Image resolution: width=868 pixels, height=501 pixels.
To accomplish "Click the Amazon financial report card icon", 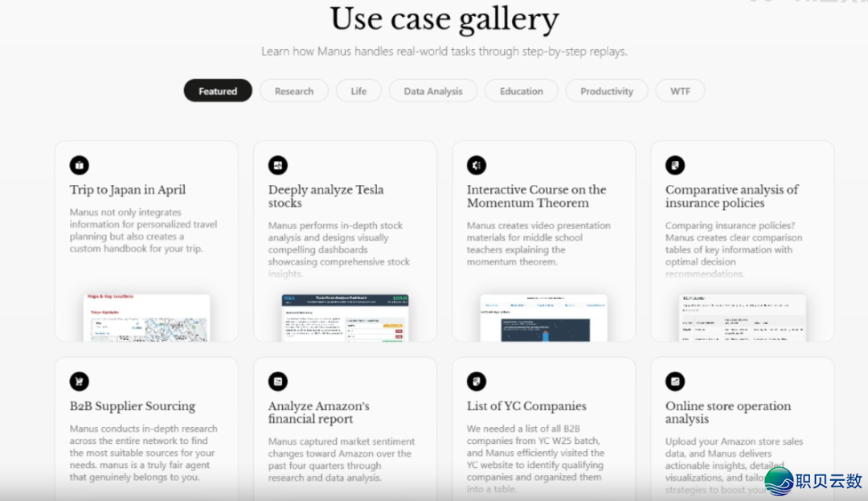I will (277, 381).
